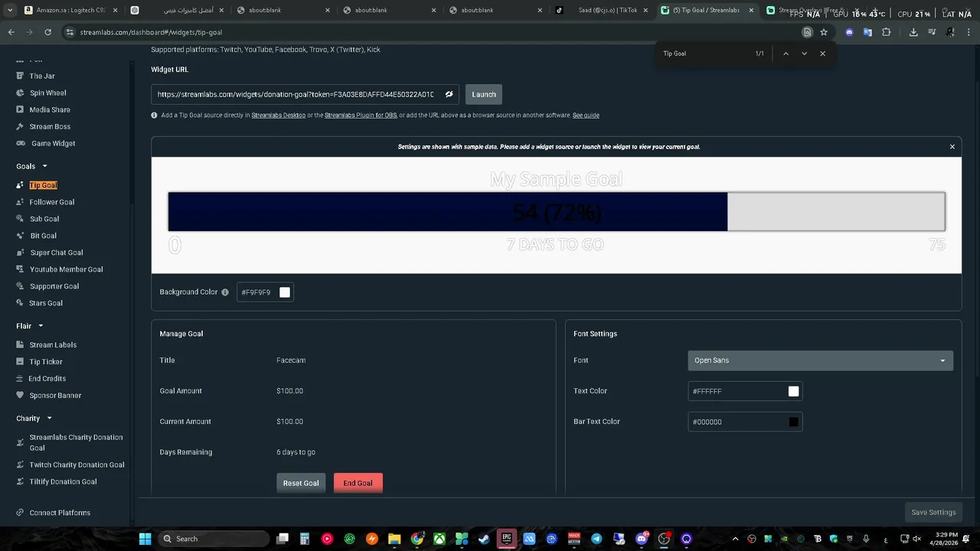Open Streamlabs Charity Donation Goal
This screenshot has height=551, width=980.
76,442
